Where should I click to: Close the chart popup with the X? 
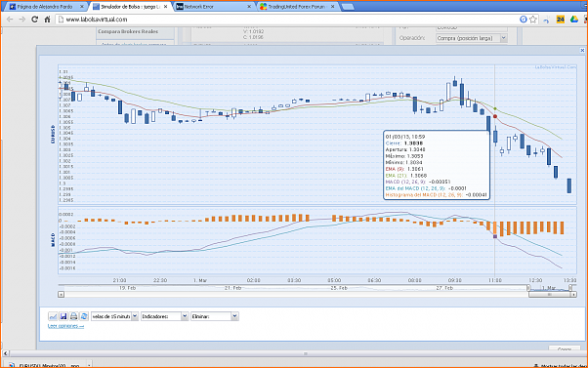582,50
